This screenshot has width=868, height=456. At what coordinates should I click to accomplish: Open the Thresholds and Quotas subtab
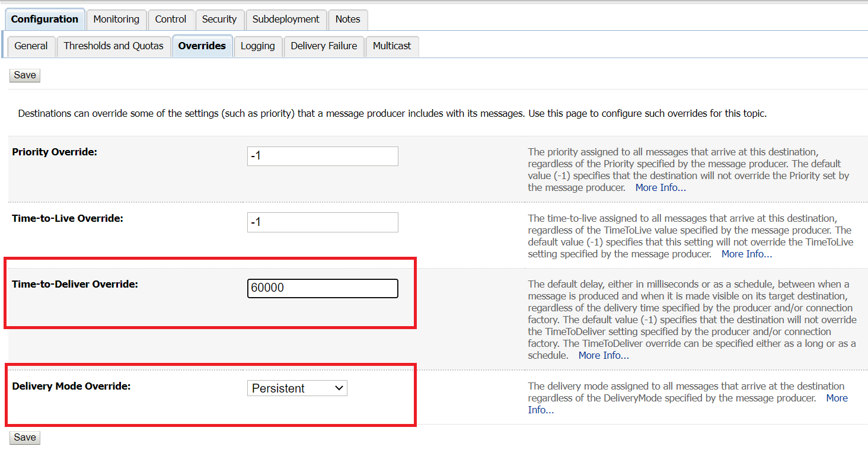click(113, 46)
